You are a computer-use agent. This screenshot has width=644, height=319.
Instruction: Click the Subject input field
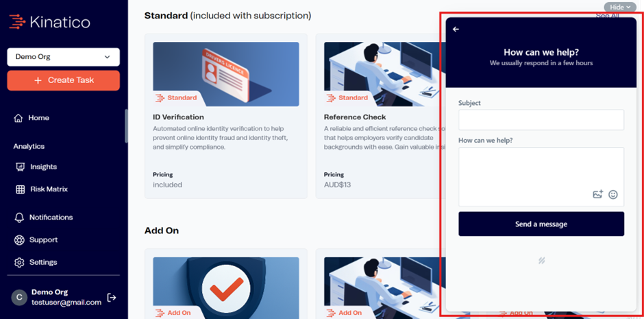[541, 119]
